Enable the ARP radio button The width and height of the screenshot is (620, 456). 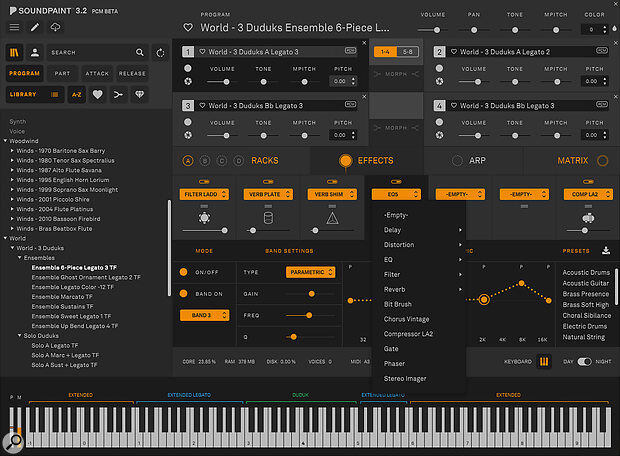457,161
